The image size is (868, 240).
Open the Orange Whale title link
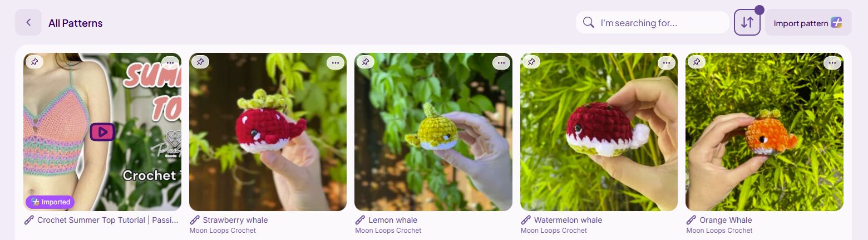(x=726, y=220)
